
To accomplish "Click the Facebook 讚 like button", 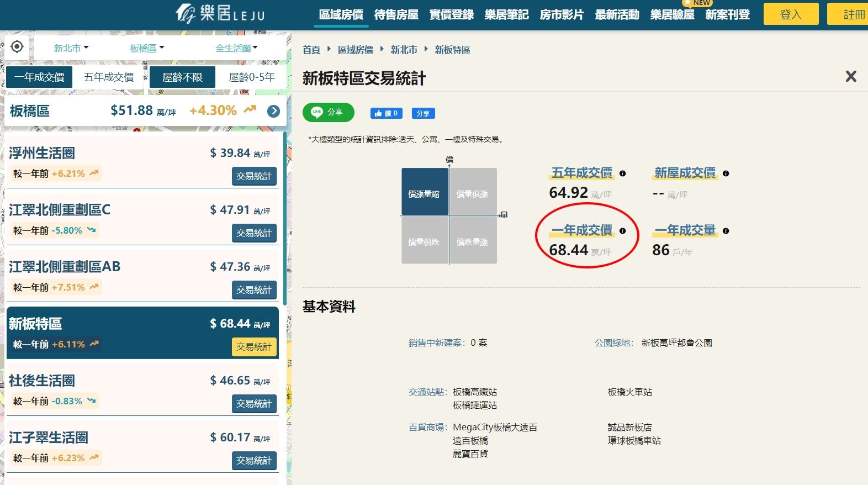I will coord(386,113).
